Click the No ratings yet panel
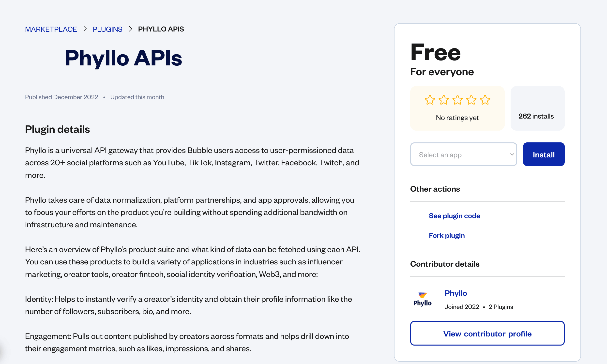The height and width of the screenshot is (364, 607). pos(457,108)
